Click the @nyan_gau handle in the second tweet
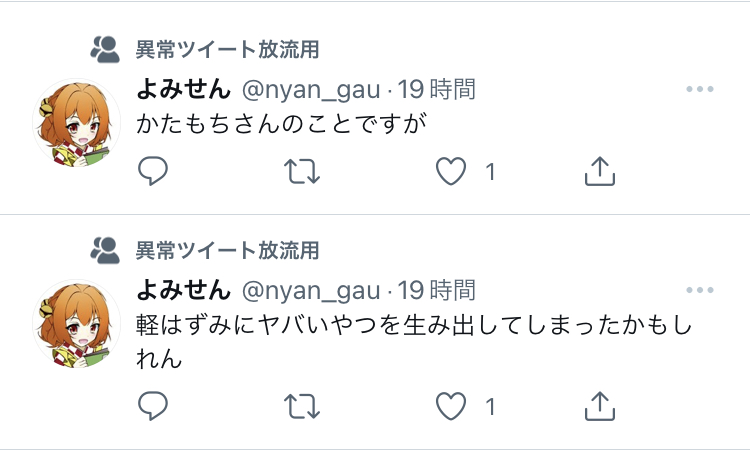This screenshot has width=750, height=451. 312,291
